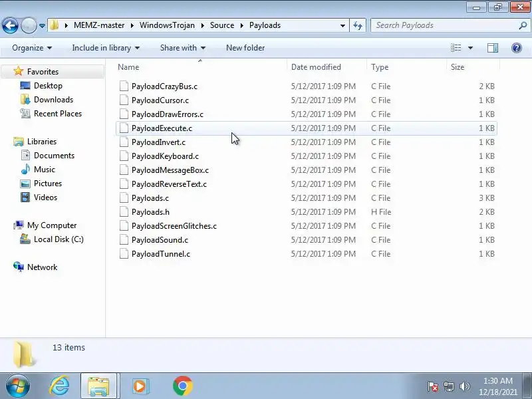Open the Share with menu
This screenshot has height=399, width=532.
183,48
